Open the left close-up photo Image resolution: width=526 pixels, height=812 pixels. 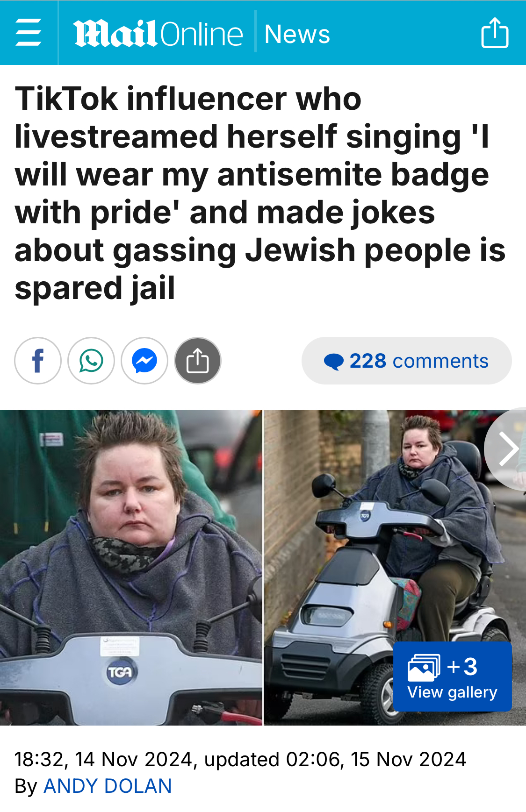[x=131, y=568]
